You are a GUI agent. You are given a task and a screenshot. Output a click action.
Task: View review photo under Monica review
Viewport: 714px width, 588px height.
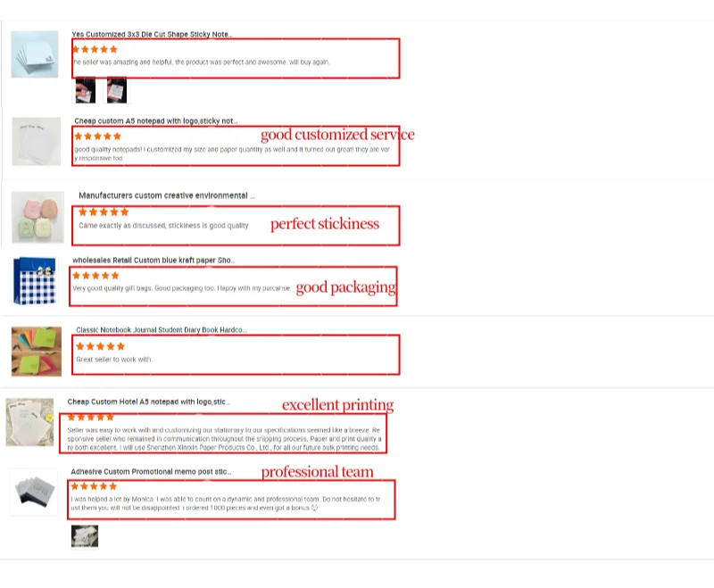tap(85, 536)
